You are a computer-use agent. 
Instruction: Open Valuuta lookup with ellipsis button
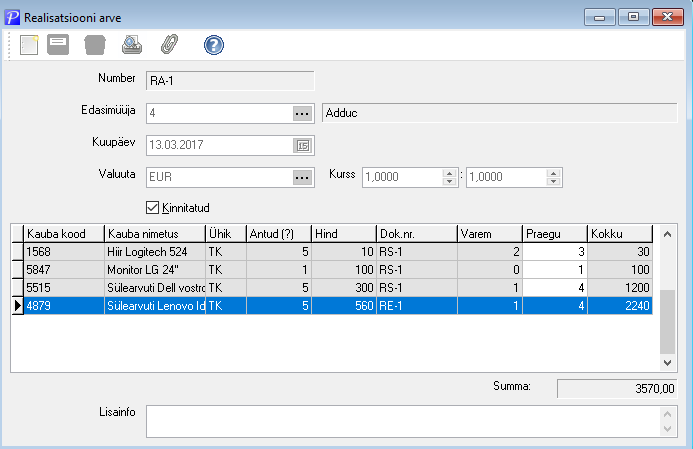302,178
